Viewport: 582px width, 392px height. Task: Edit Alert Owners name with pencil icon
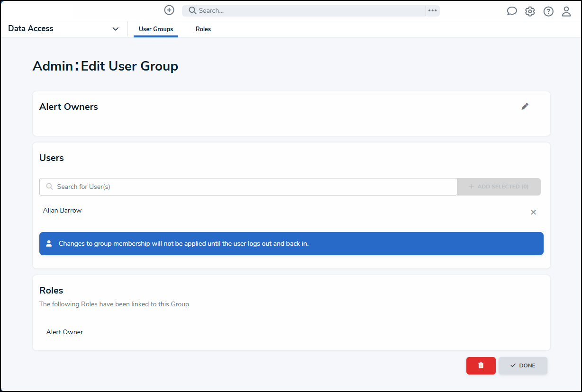525,107
